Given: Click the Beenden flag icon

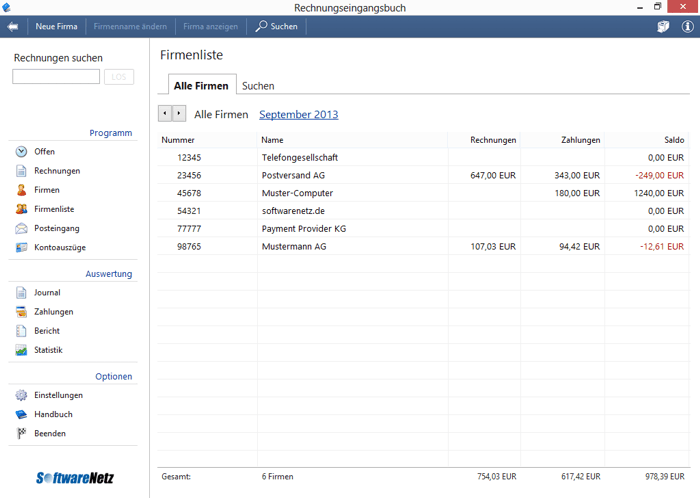Looking at the screenshot, I should pos(21,433).
